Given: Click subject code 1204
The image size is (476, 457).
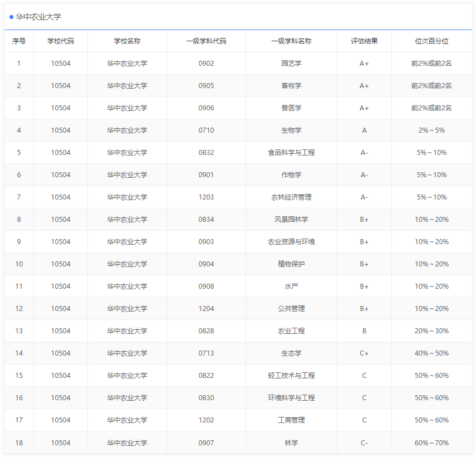Looking at the screenshot, I should (206, 308).
